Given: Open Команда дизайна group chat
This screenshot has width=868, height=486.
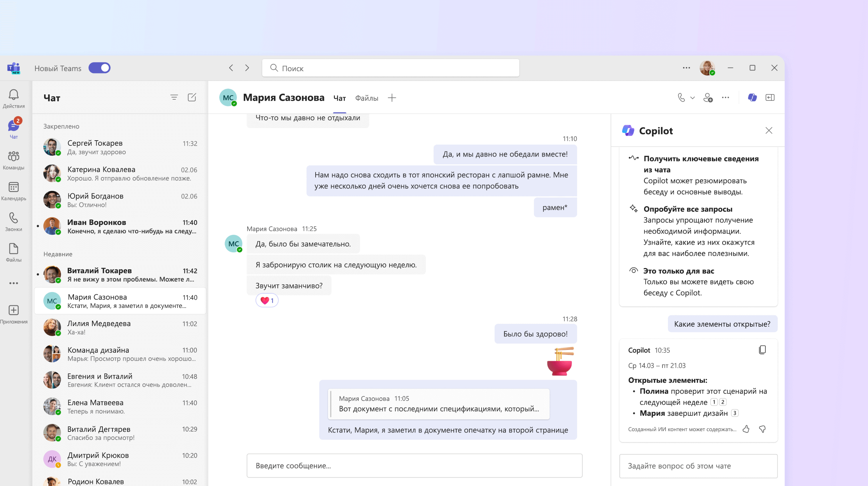Looking at the screenshot, I should 120,354.
